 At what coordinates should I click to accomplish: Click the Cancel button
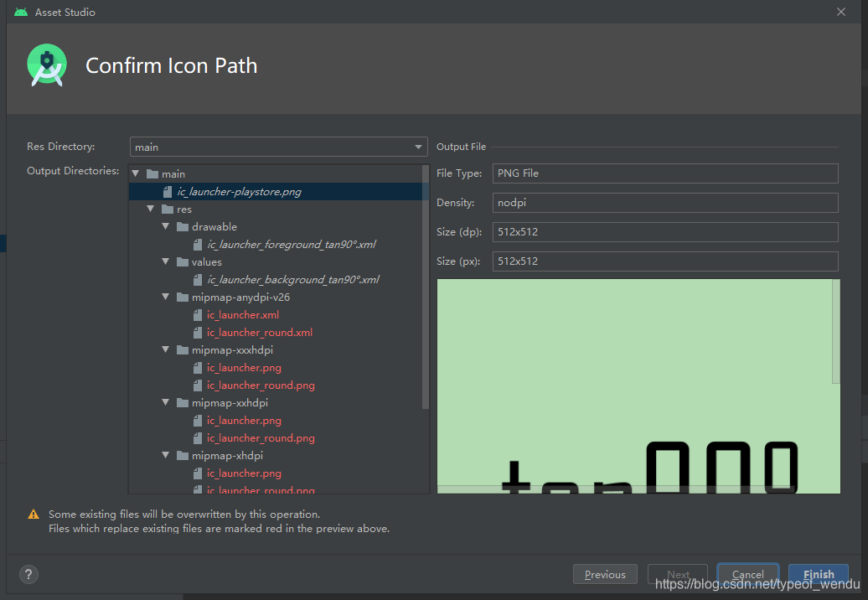748,575
